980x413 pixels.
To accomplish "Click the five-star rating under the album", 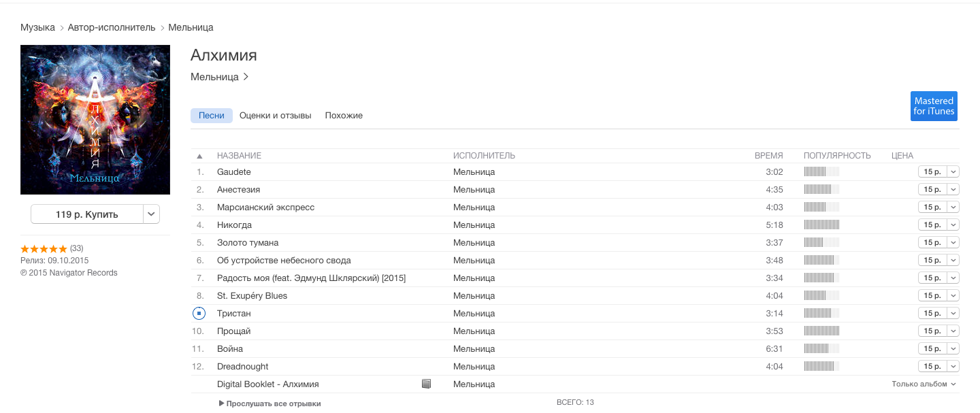I will click(x=44, y=249).
